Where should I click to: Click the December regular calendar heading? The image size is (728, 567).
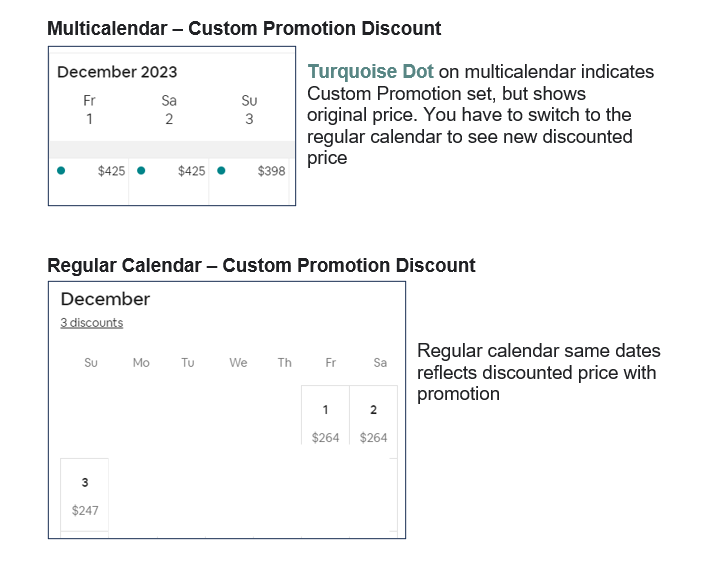105,299
